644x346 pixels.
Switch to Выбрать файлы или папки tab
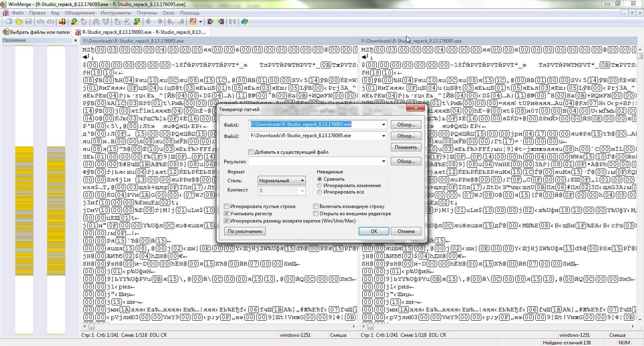pos(36,32)
